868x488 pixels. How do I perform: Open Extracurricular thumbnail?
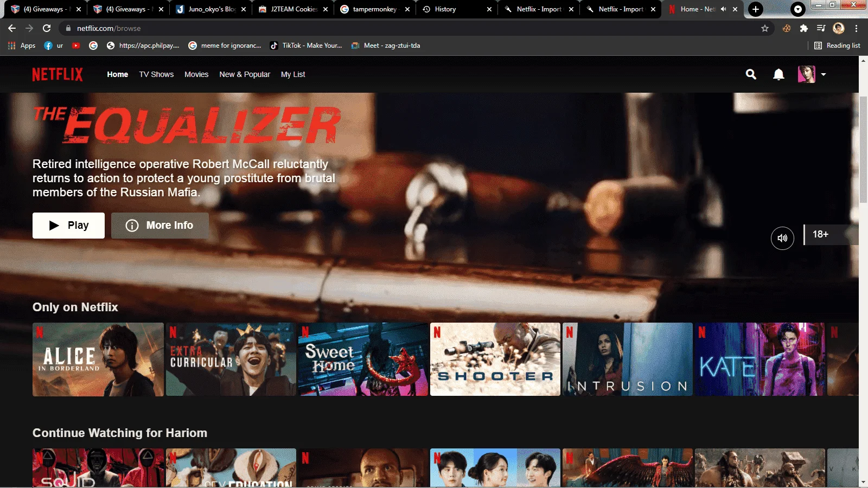pos(231,359)
